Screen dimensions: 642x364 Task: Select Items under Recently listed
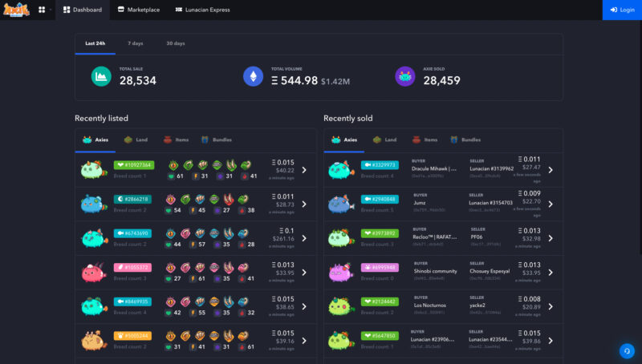point(177,140)
